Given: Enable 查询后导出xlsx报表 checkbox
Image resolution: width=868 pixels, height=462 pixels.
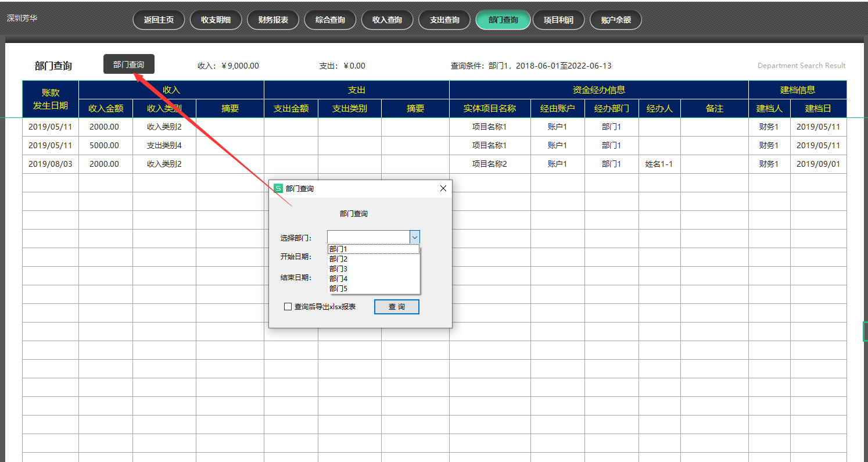Looking at the screenshot, I should coord(288,307).
